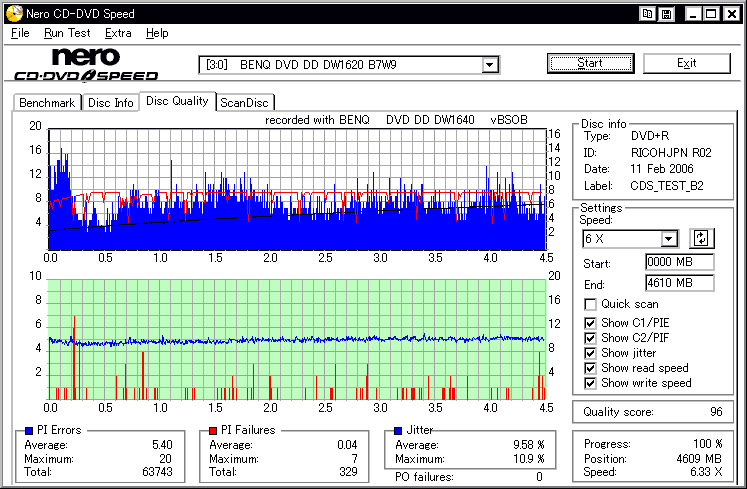Click the blue Jitter legend square

point(398,430)
